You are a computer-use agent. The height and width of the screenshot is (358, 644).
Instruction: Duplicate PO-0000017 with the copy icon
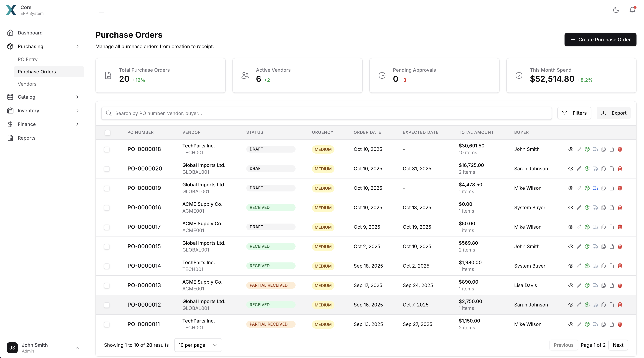click(x=604, y=227)
